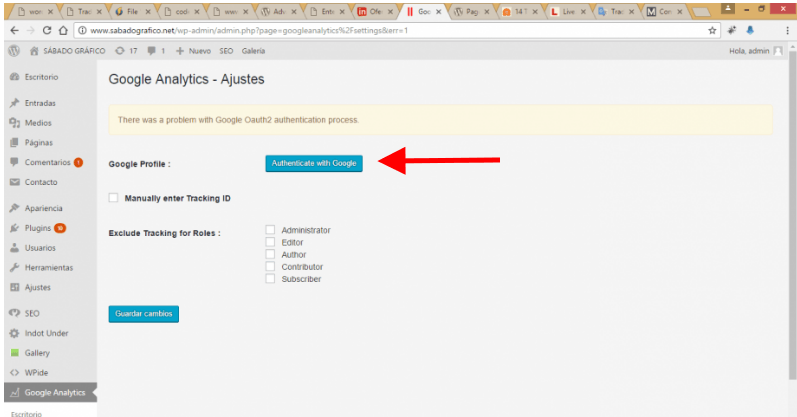This screenshot has width=797, height=417.
Task: Switch to the Pag browser tab
Action: coord(472,12)
